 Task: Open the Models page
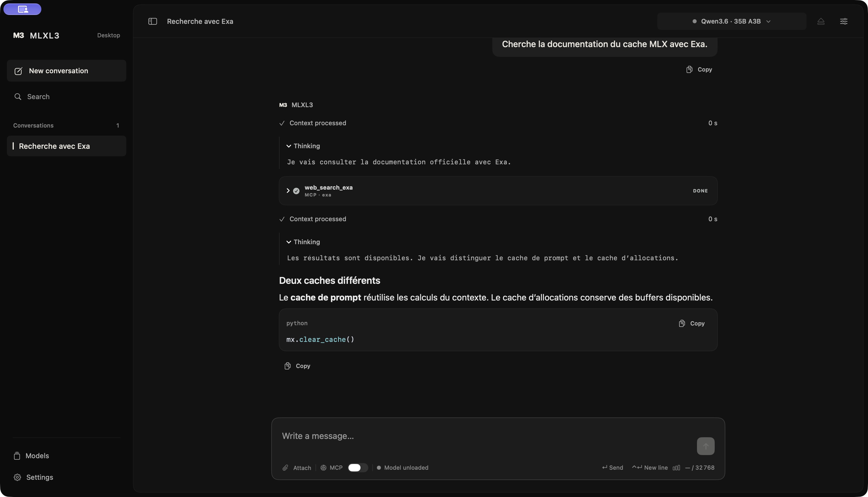(x=31, y=456)
